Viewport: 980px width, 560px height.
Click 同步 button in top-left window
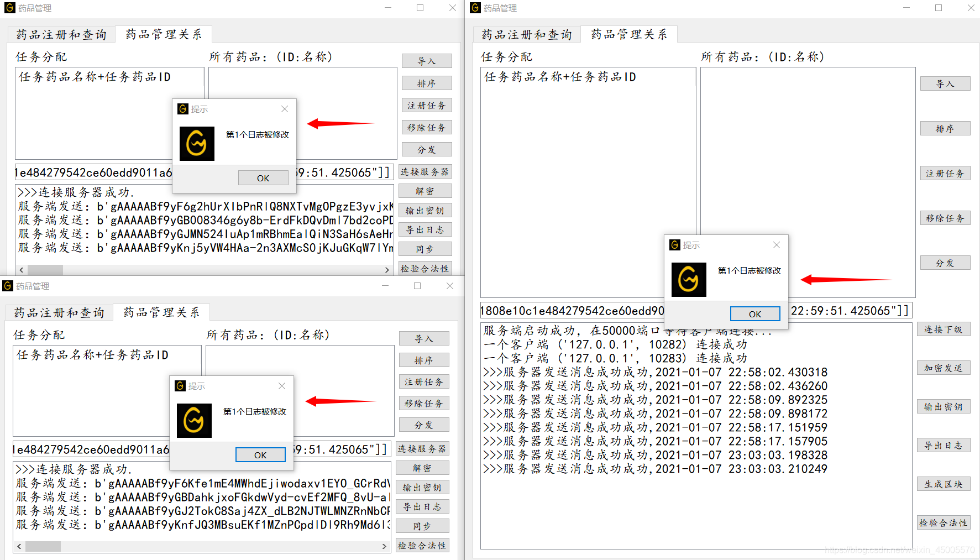(425, 249)
